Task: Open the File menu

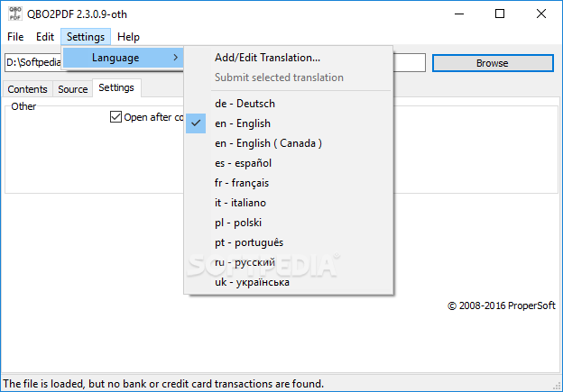Action: click(15, 37)
